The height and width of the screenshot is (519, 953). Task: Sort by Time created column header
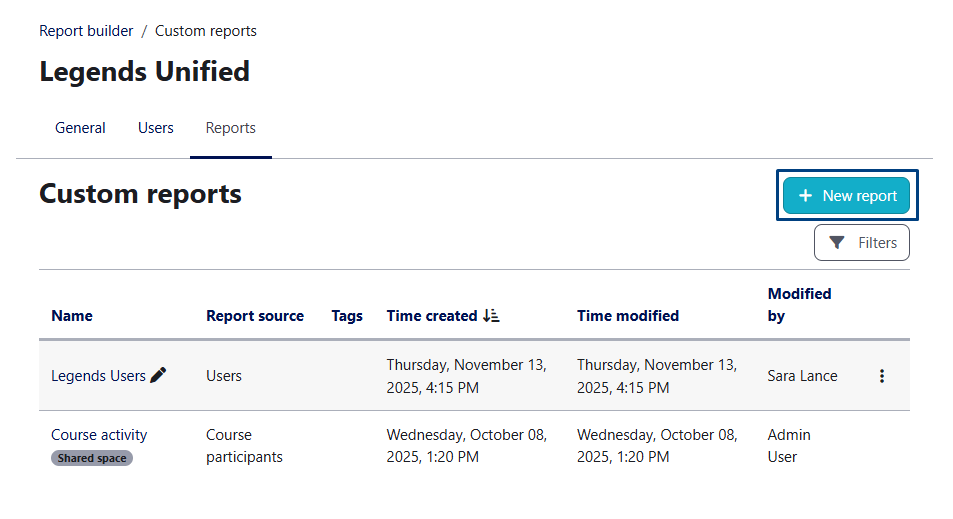click(432, 316)
